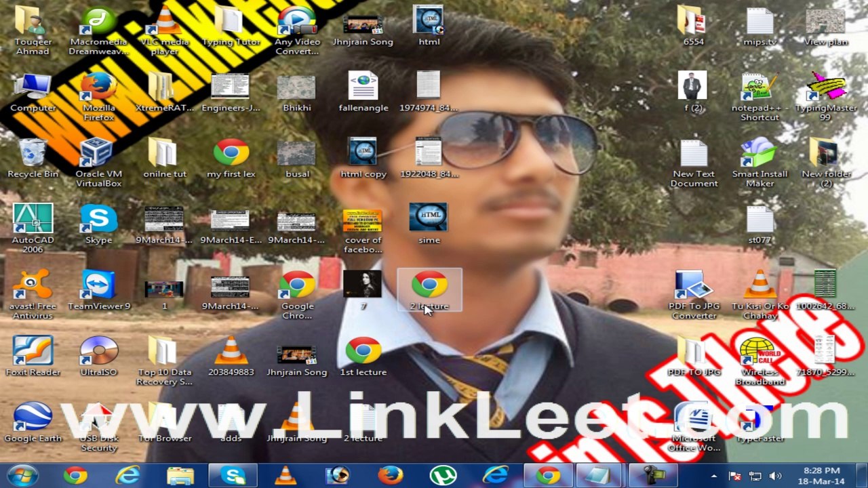This screenshot has width=868, height=488.
Task: Launch the VLC media player desktop shortcut
Action: tap(164, 31)
